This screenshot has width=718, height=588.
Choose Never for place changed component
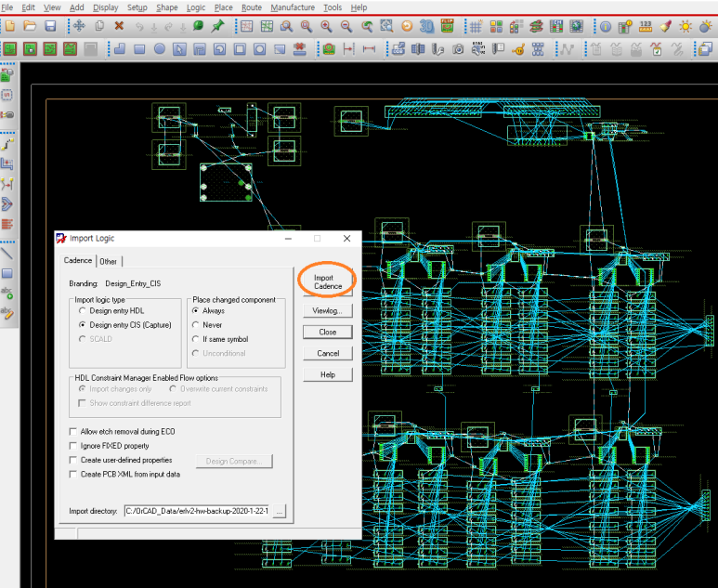pyautogui.click(x=195, y=325)
